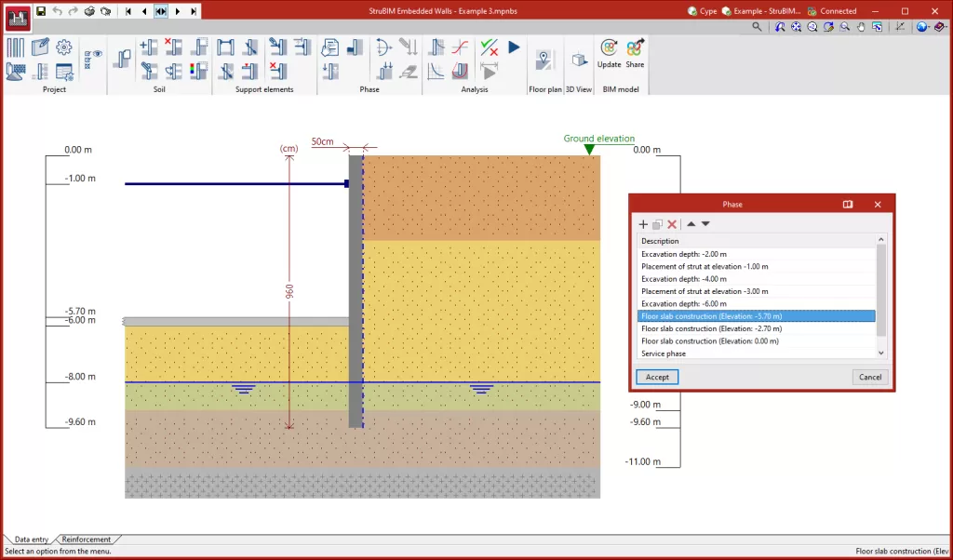This screenshot has height=560, width=953.
Task: Run analysis with the blue play arrow
Action: coord(514,47)
